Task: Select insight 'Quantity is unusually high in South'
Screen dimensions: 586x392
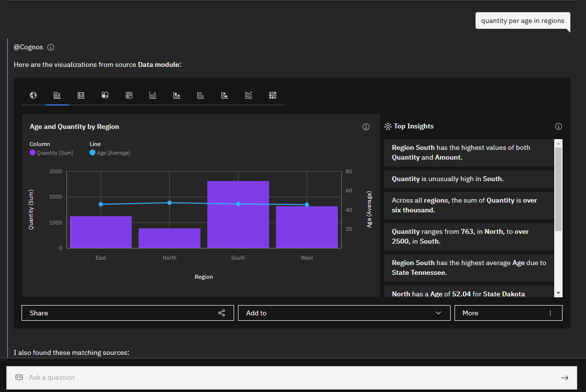Action: pyautogui.click(x=469, y=179)
